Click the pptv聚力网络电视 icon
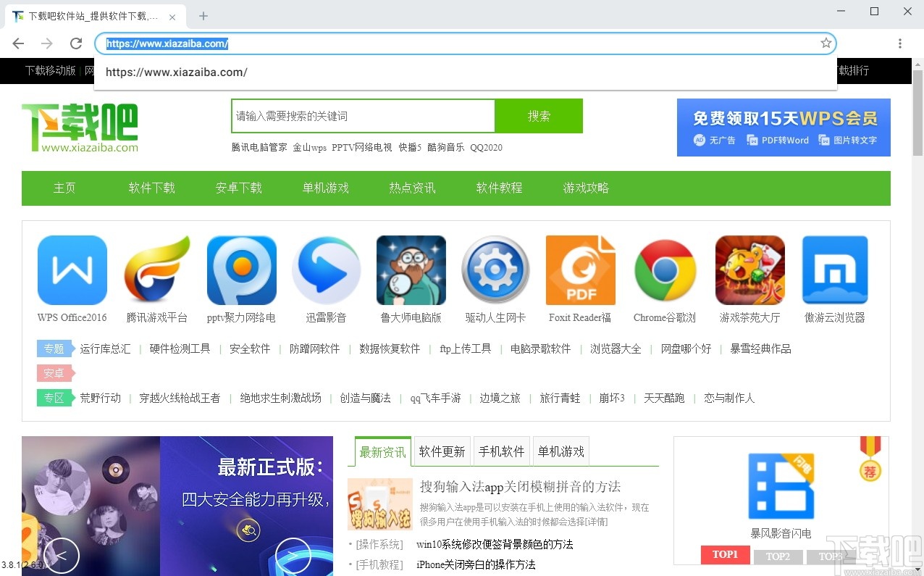The image size is (924, 576). click(241, 270)
